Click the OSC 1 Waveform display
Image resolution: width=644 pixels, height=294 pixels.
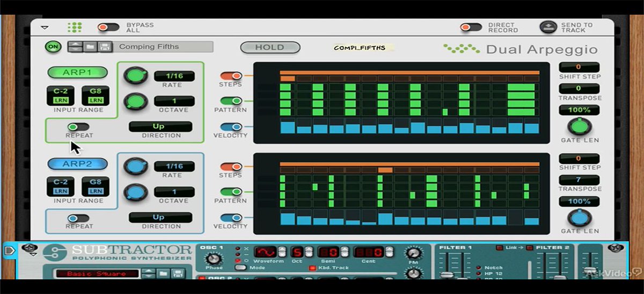tap(265, 252)
